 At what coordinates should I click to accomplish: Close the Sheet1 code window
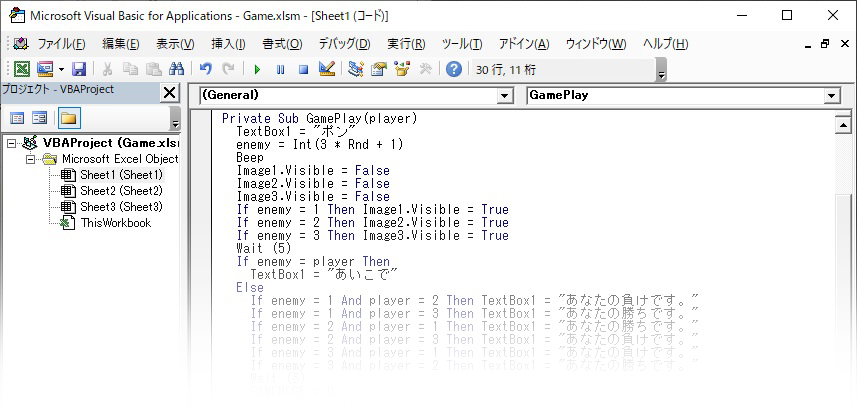[844, 44]
